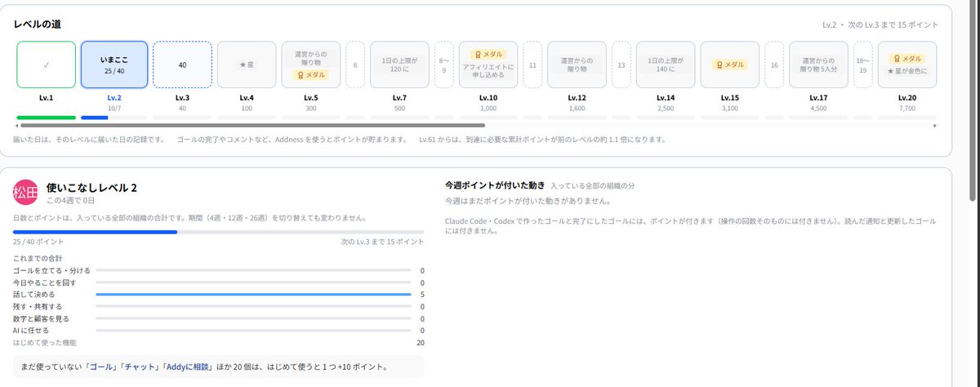
Task: Select the level 11 placeholder card
Action: click(532, 64)
